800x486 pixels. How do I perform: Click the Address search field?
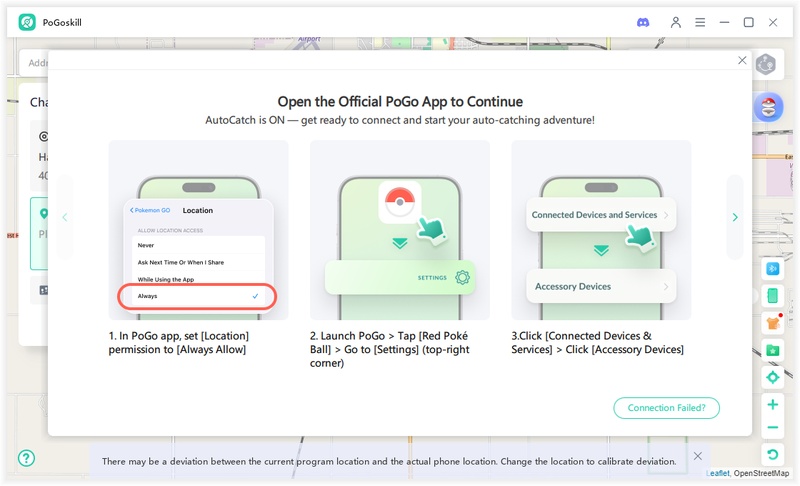(x=34, y=63)
